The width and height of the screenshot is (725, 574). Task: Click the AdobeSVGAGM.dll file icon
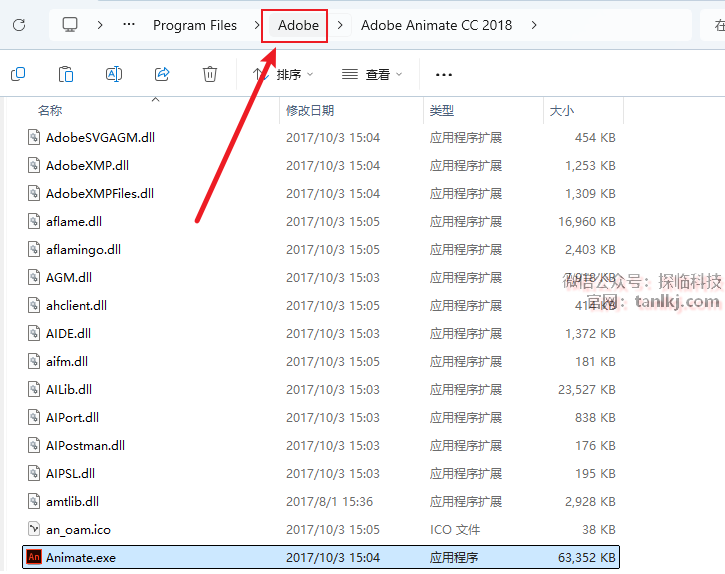(x=34, y=137)
